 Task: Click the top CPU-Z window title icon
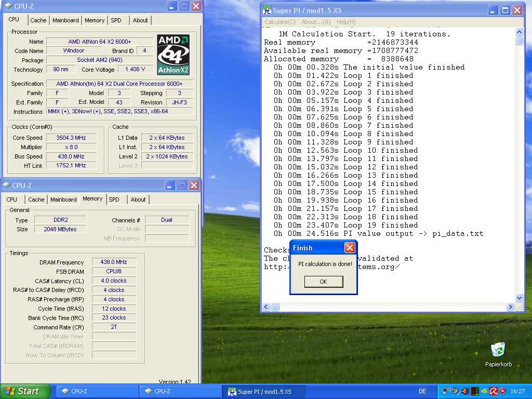click(8, 6)
